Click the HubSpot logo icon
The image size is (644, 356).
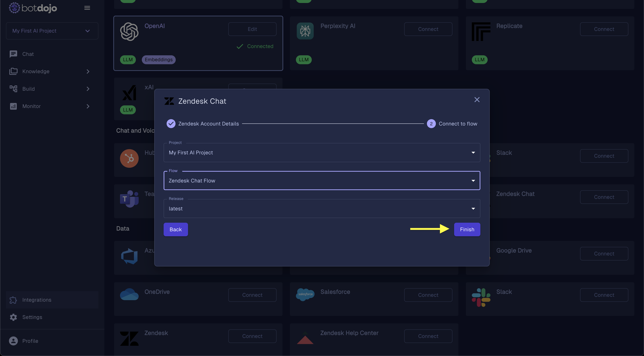(129, 158)
